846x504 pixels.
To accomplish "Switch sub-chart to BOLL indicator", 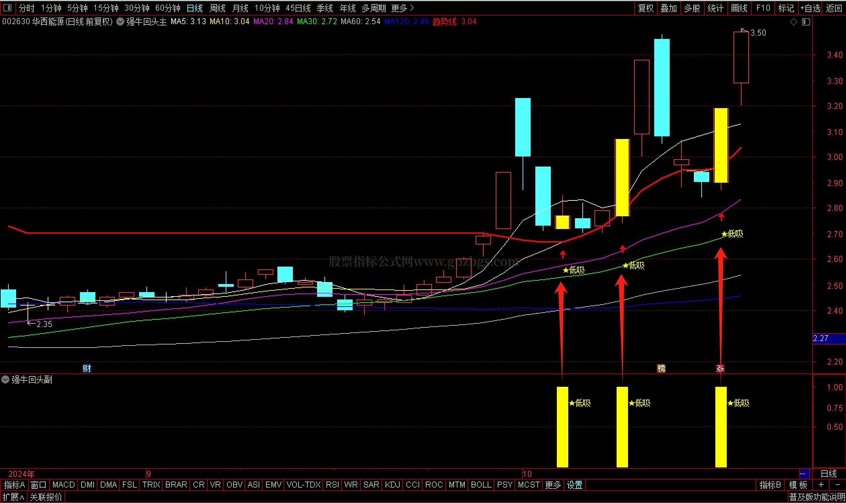I will (x=481, y=485).
